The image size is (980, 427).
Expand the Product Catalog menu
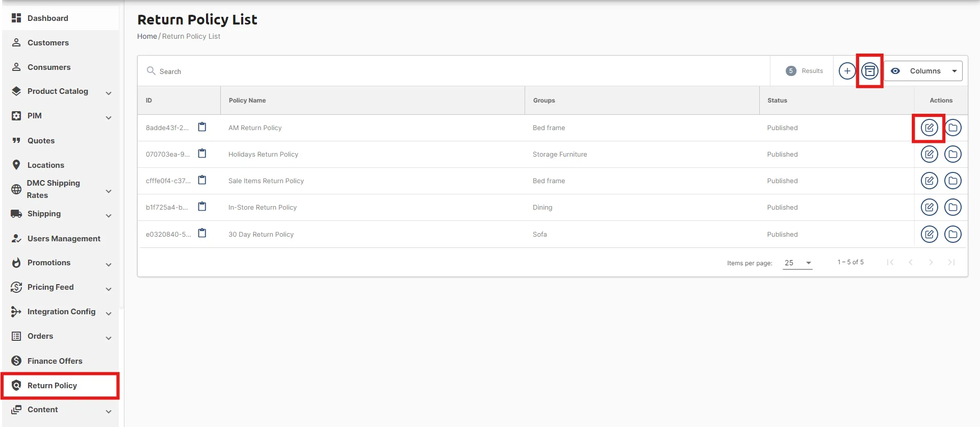61,91
